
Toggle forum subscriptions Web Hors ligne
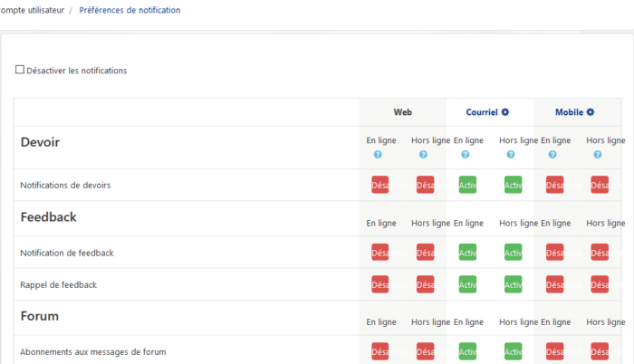coord(426,351)
